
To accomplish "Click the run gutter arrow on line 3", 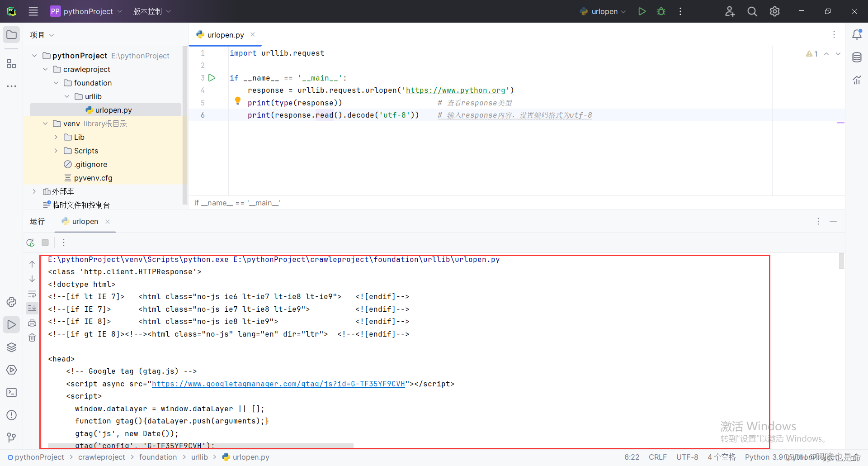I will (212, 78).
